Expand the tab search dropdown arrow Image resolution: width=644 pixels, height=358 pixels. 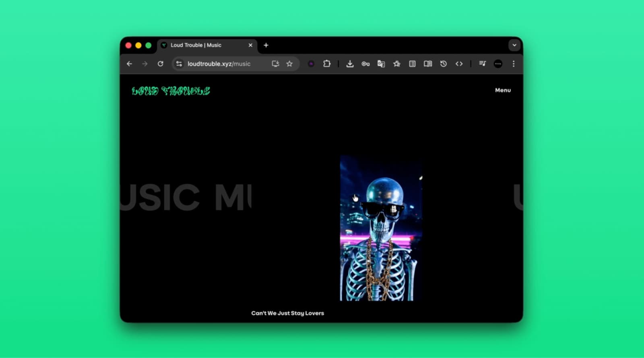(514, 45)
